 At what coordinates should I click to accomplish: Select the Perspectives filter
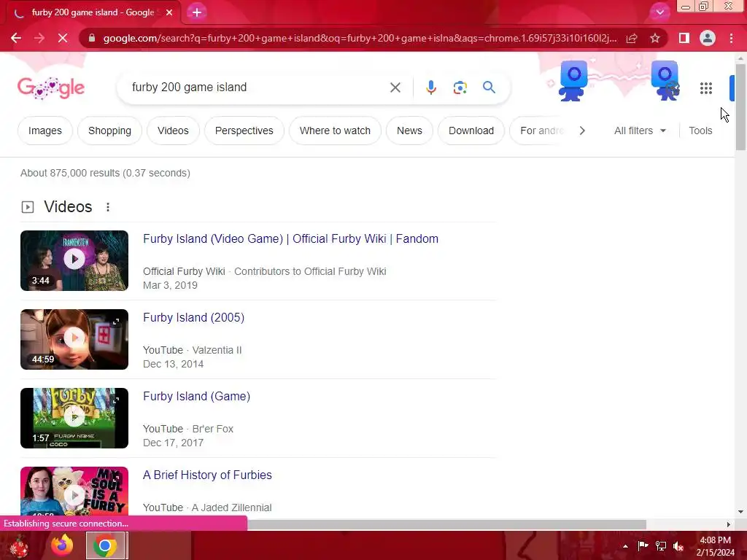pos(244,131)
